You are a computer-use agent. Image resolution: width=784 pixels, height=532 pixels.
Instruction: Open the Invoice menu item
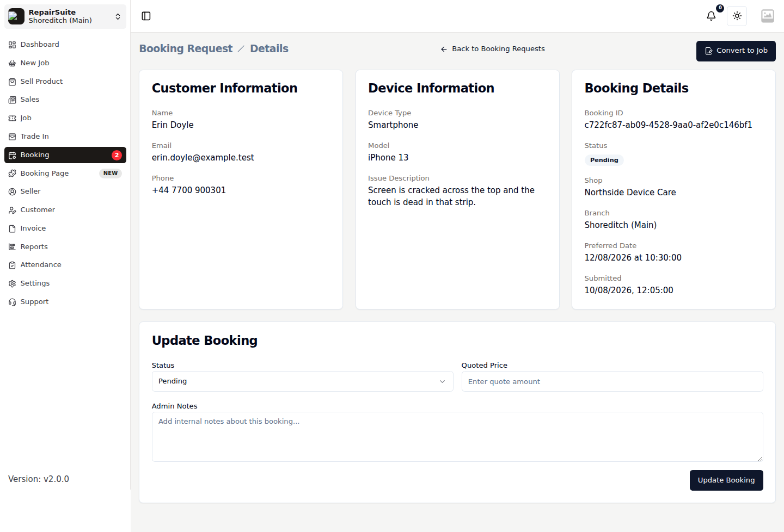65,228
